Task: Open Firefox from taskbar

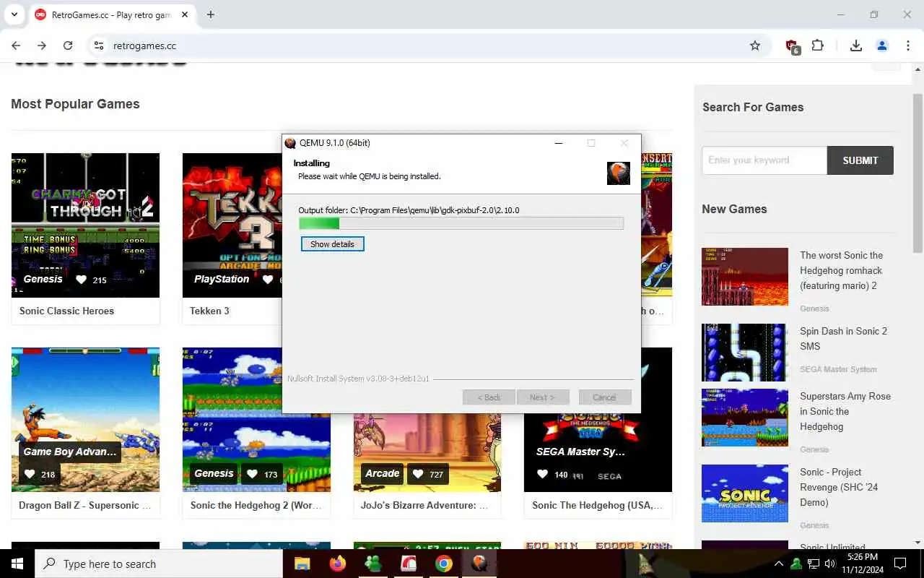Action: [x=337, y=564]
